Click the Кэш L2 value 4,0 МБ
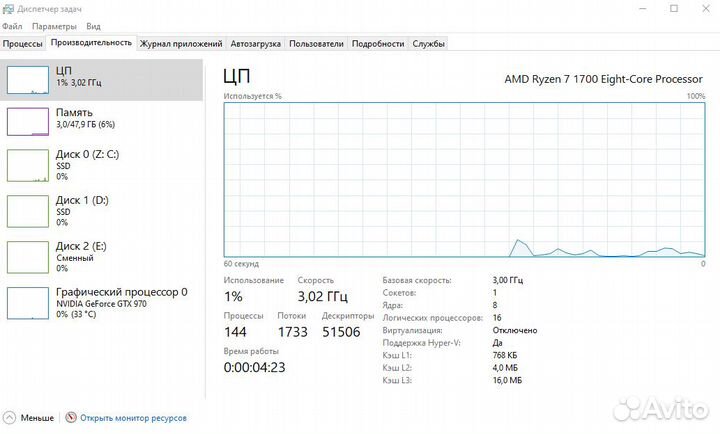This screenshot has width=720, height=434. tap(505, 368)
